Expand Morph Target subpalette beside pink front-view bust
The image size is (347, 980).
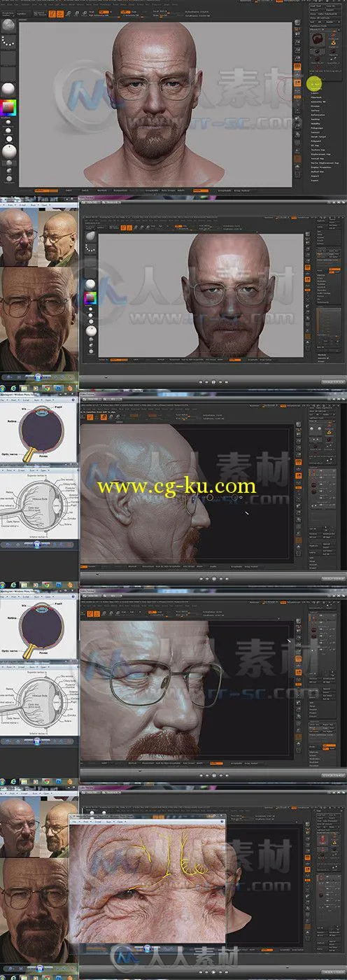coord(318,136)
